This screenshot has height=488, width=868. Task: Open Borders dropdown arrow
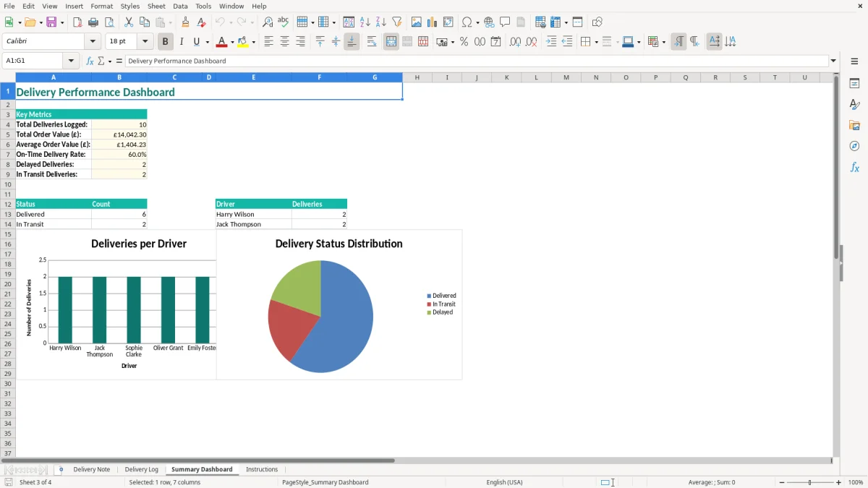[x=595, y=42]
